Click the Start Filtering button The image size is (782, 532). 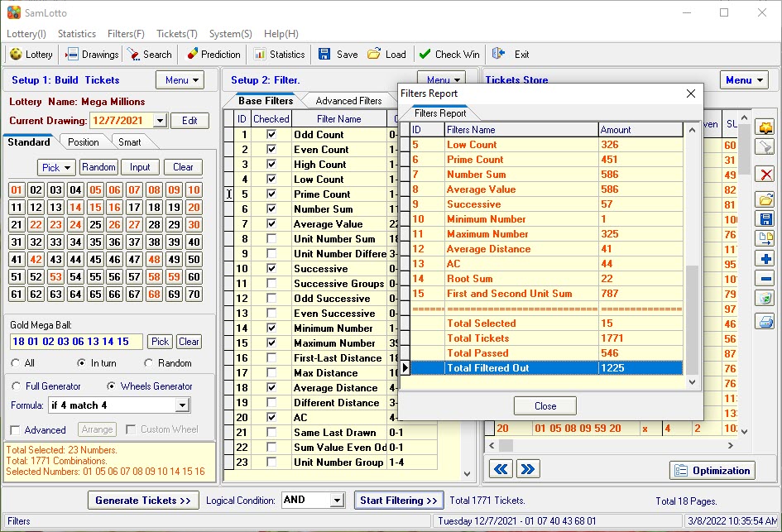398,501
